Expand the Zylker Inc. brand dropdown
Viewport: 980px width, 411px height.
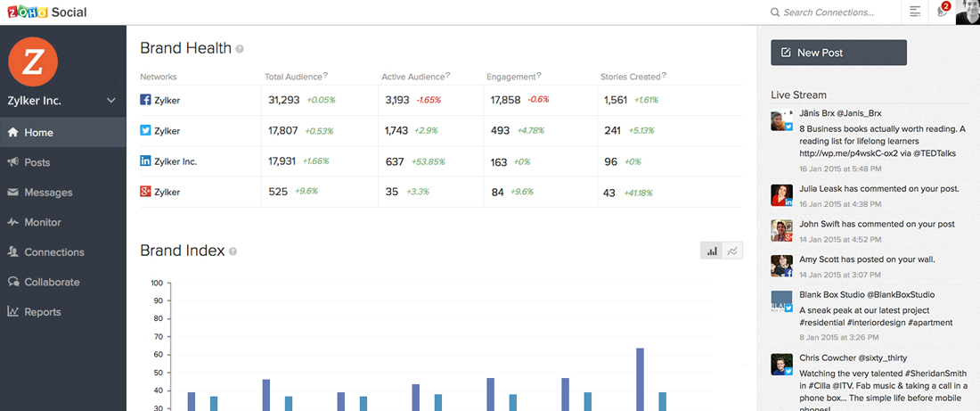[111, 101]
